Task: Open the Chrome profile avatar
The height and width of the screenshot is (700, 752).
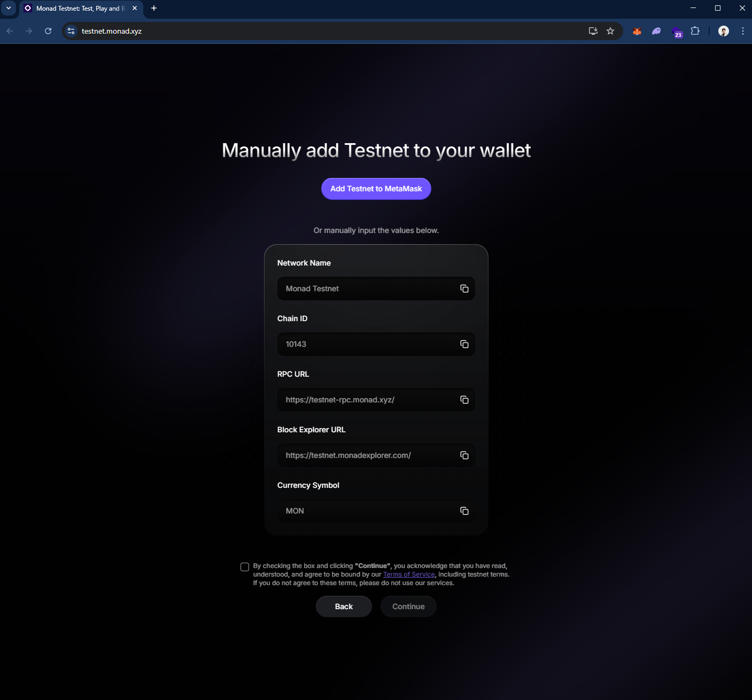Action: [x=724, y=31]
